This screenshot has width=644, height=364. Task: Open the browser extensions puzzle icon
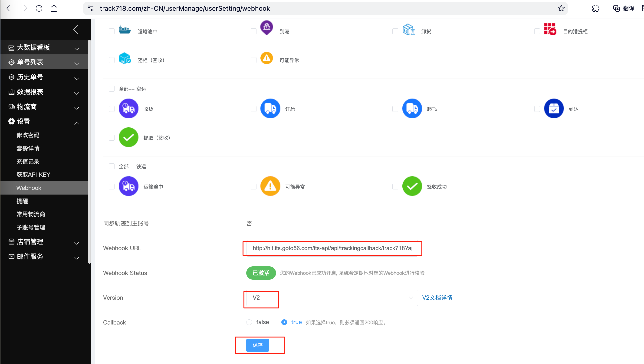(596, 8)
